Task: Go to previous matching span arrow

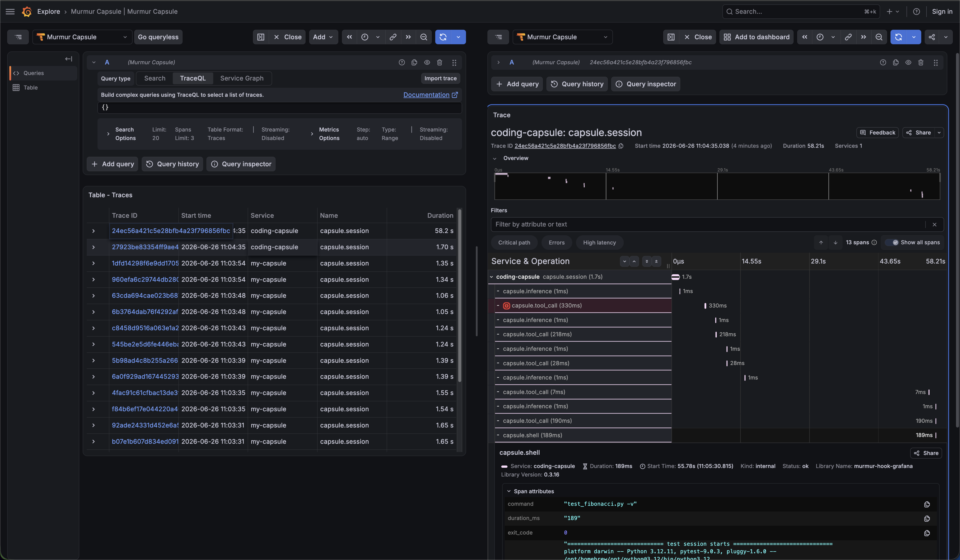Action: [x=821, y=243]
